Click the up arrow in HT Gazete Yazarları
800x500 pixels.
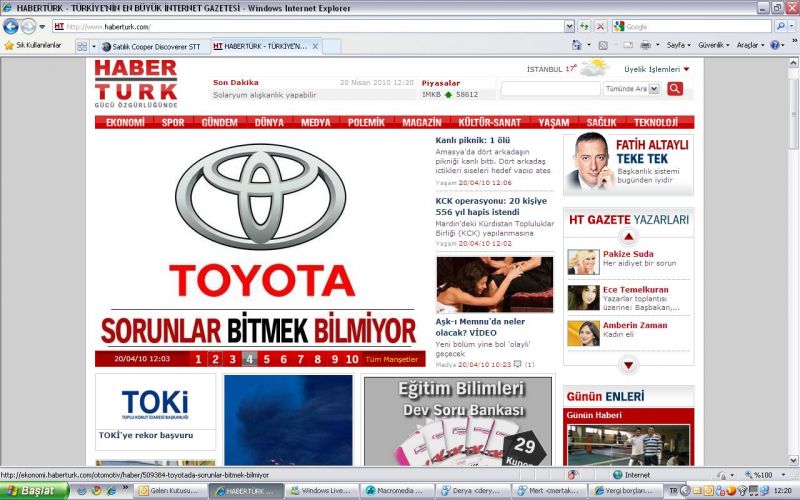click(628, 237)
